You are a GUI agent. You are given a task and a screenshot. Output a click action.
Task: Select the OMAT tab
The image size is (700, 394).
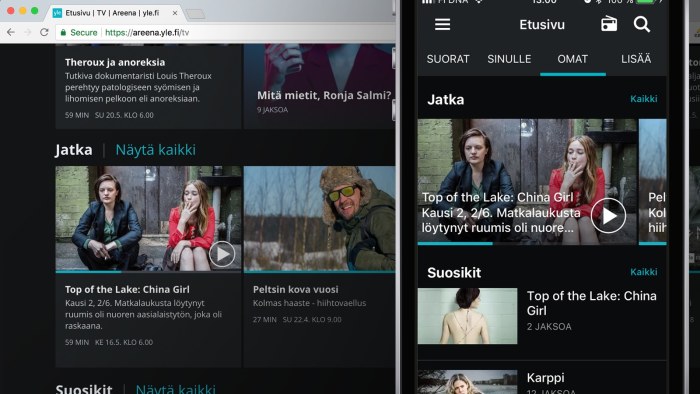(x=572, y=59)
